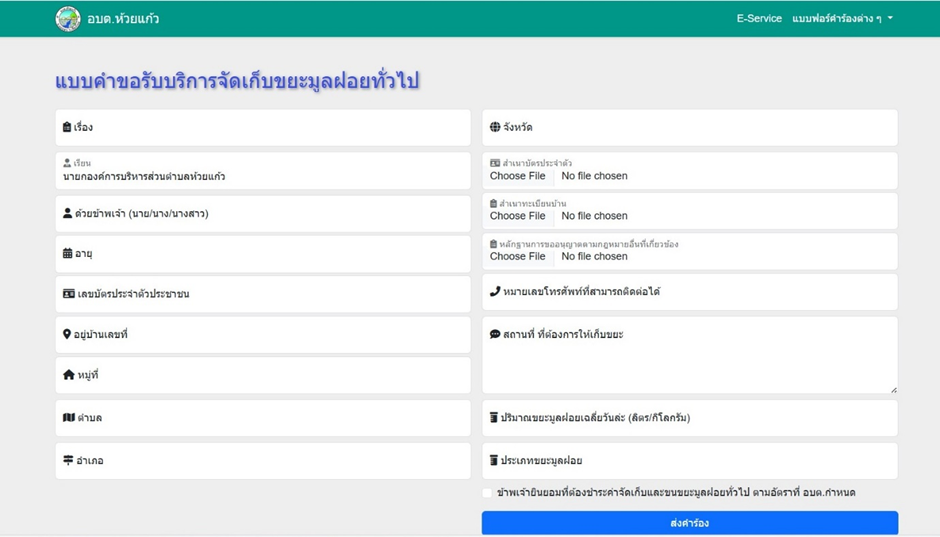Click the map pin icon beside อยู่บ้านเลขที่
The image size is (940, 537).
pos(67,334)
